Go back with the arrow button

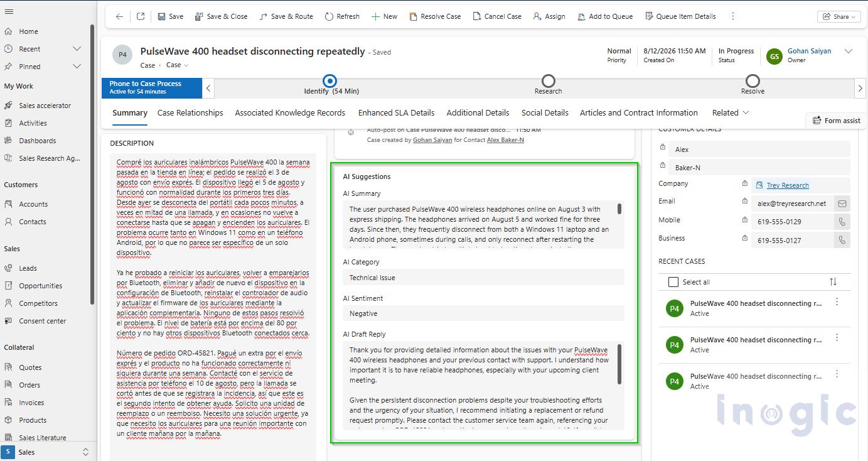[x=119, y=16]
